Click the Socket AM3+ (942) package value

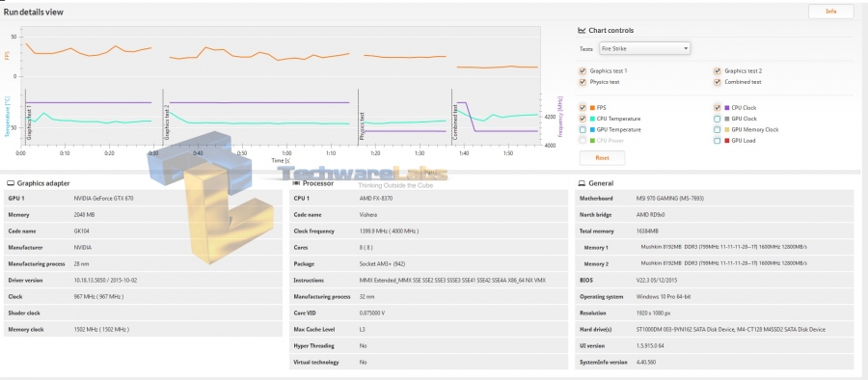(x=382, y=263)
